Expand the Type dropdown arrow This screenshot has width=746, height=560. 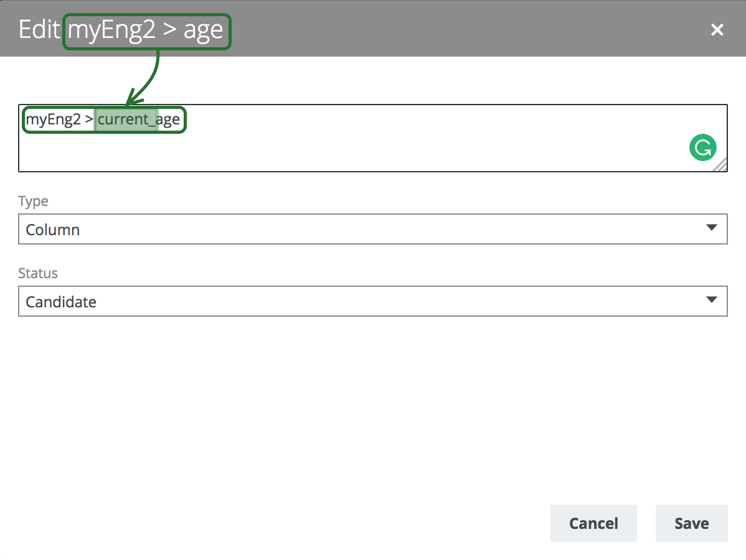pos(712,228)
